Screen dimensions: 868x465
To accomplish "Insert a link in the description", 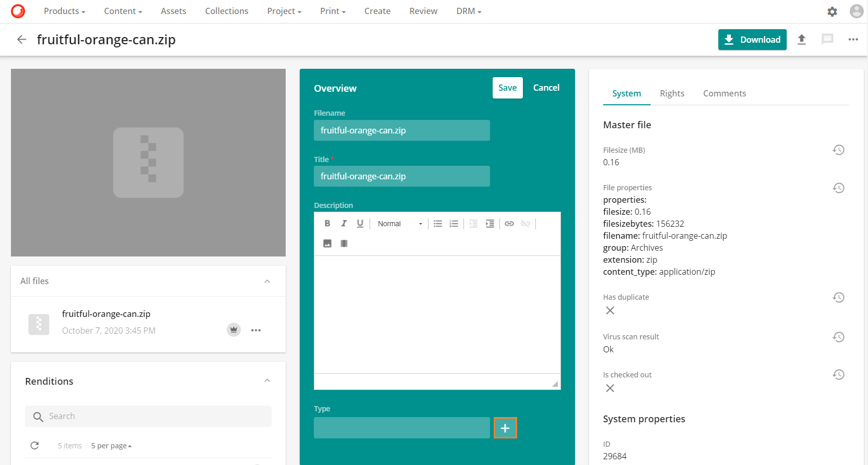I will pyautogui.click(x=509, y=224).
